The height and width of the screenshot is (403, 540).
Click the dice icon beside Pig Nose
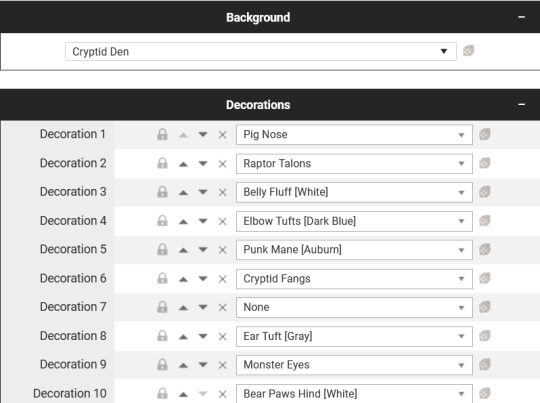coord(485,134)
